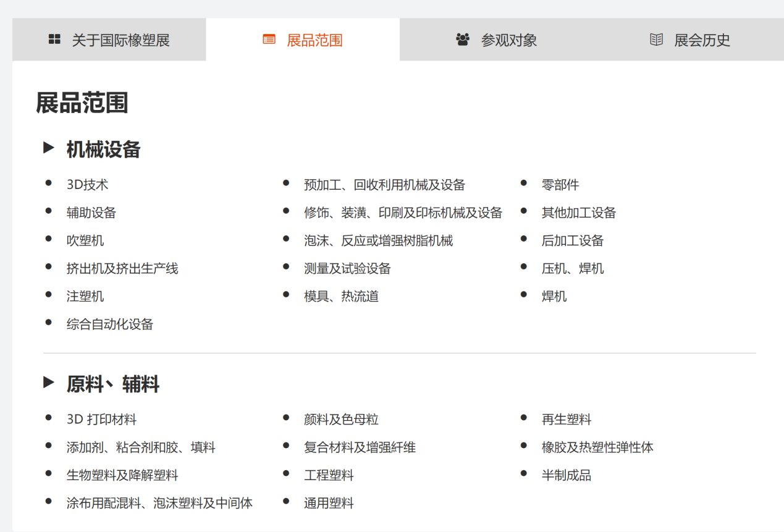Open the 3D技术 list item
Screen dimensions: 784x532
click(88, 185)
